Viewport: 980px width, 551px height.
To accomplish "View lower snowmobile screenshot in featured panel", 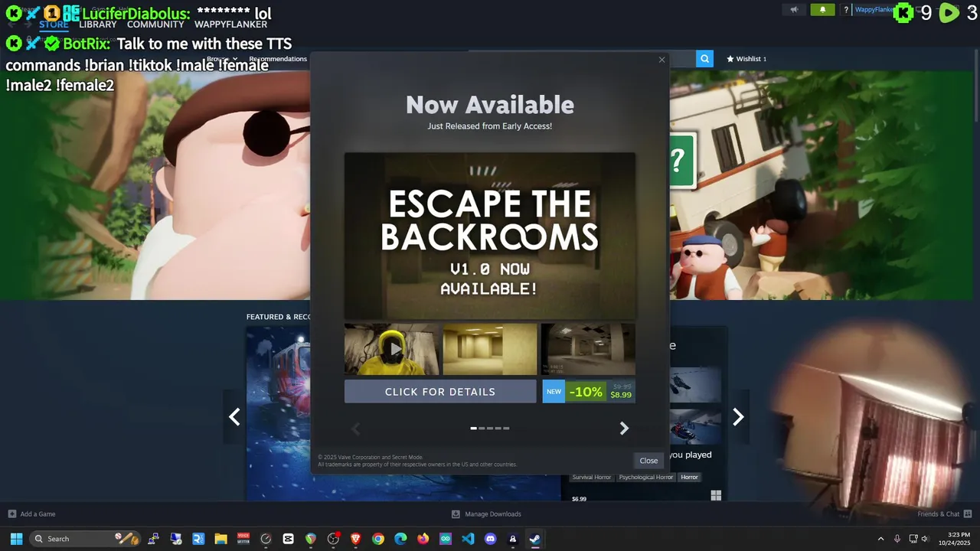I will click(695, 426).
